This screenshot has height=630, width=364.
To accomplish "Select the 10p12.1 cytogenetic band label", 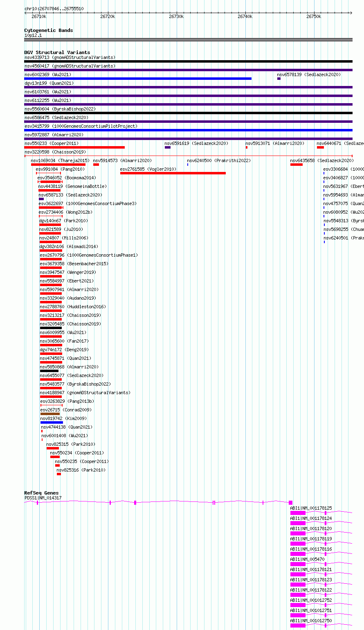I will click(33, 35).
